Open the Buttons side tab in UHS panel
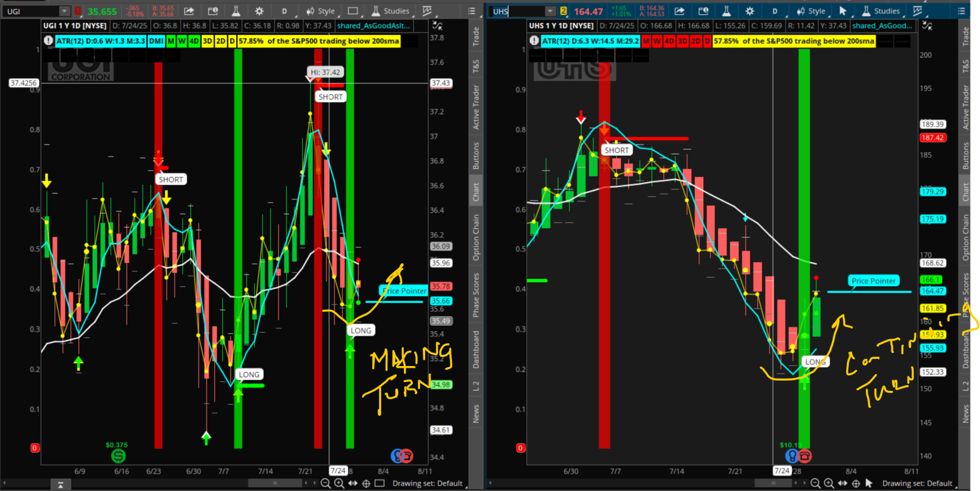 (x=966, y=156)
